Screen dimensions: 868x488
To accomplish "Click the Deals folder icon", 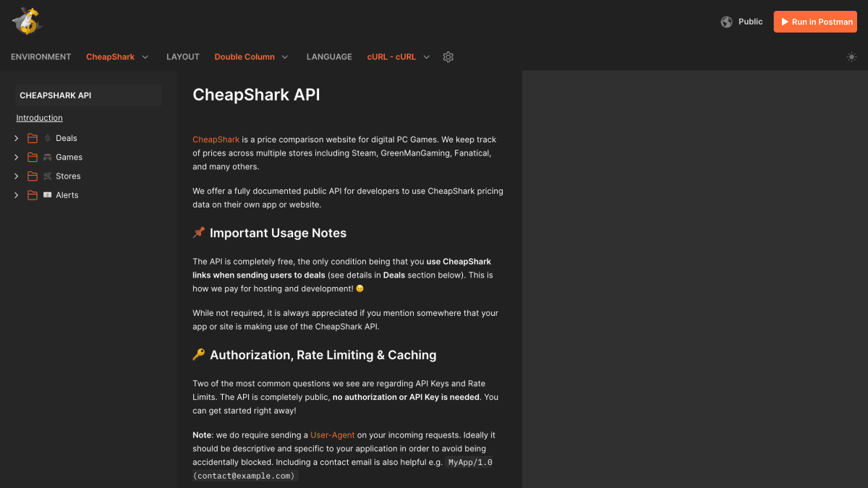I will (x=33, y=138).
